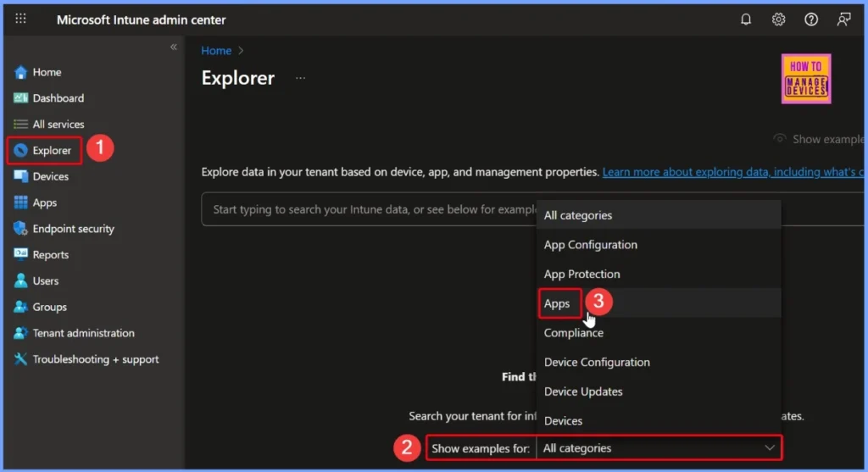Click the Troubleshooting wrench icon
The width and height of the screenshot is (868, 472).
pos(20,359)
